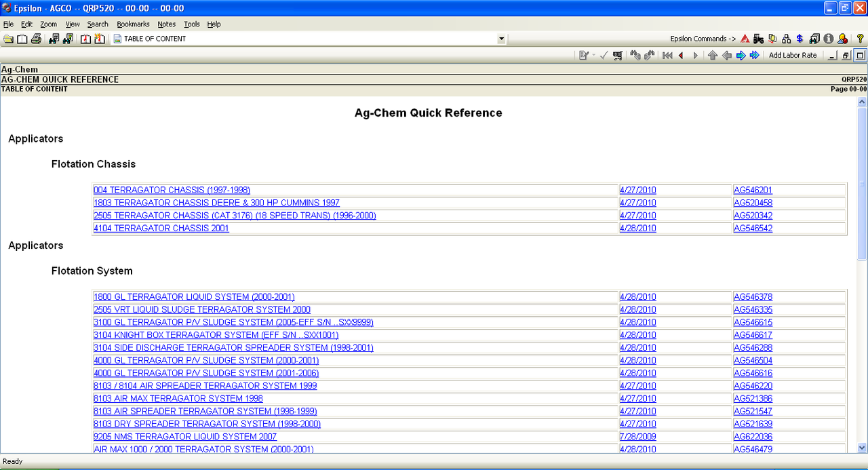Click the find previous binoculars-hand icon
This screenshot has height=470, width=868.
click(635, 56)
